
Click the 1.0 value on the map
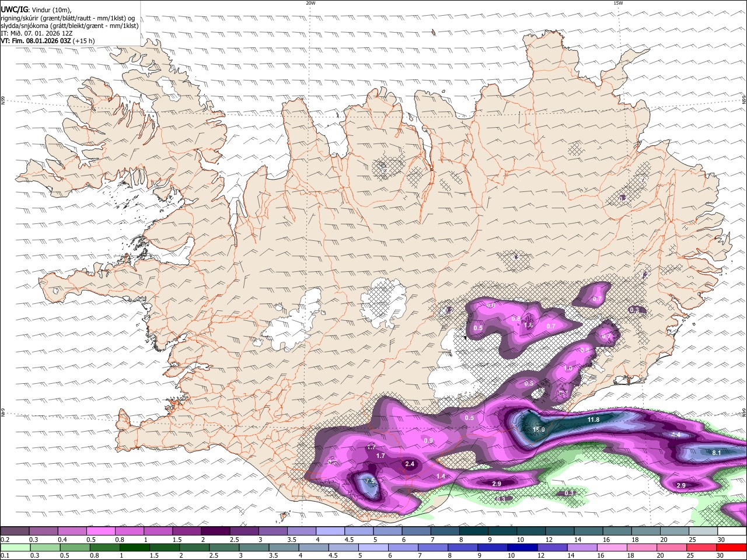pos(568,369)
